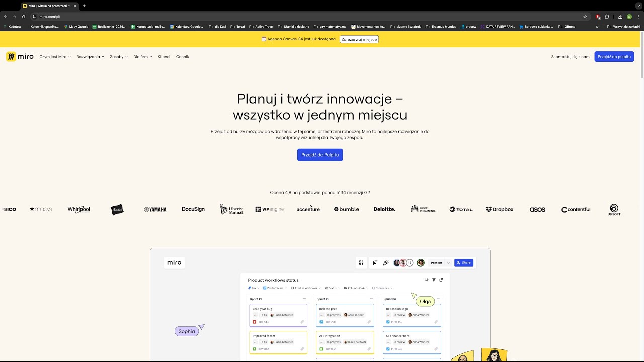This screenshot has height=362, width=644.
Task: Click the WP Engine logo
Action: (x=270, y=209)
